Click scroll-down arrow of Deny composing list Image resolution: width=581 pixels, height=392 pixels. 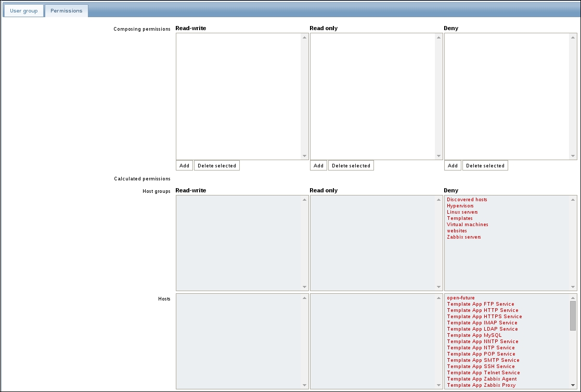[x=573, y=156]
